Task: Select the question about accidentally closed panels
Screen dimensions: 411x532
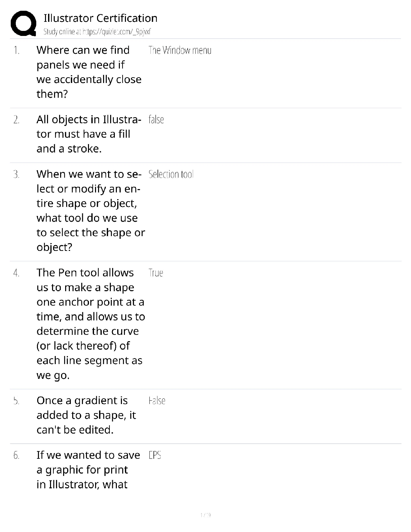Action: [89, 72]
